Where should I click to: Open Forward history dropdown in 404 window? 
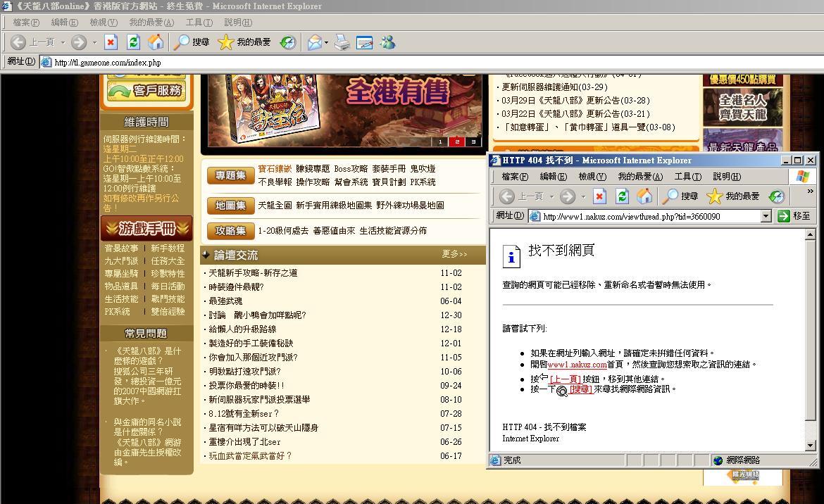[583, 196]
